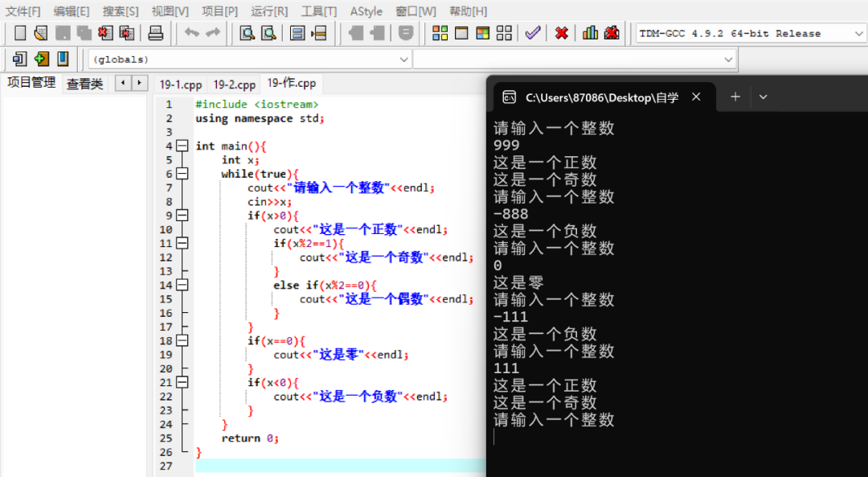The image size is (868, 477).
Task: Click the Close All files icon
Action: [x=127, y=33]
